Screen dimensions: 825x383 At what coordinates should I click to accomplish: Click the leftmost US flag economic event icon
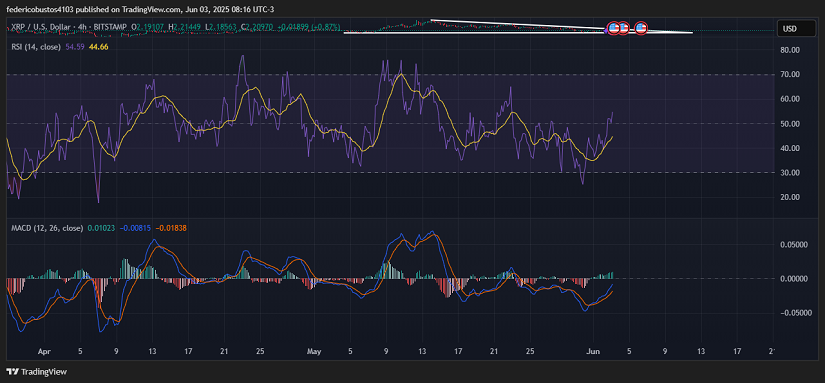point(613,28)
